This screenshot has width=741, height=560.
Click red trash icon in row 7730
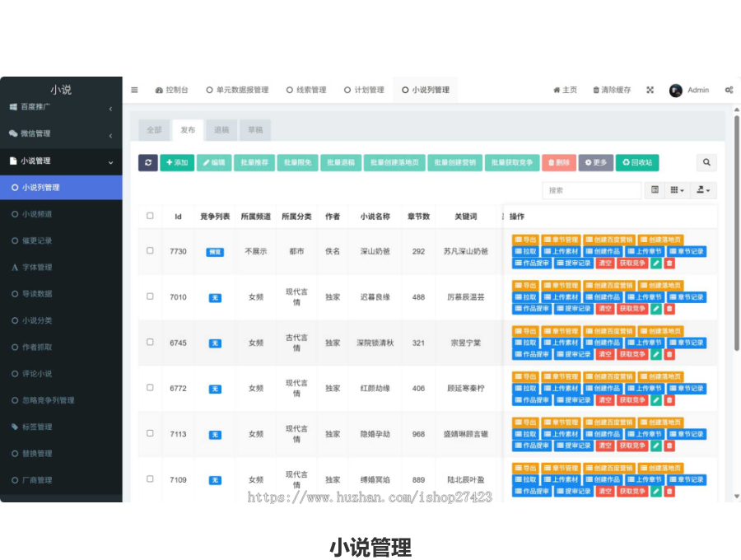[x=669, y=264]
